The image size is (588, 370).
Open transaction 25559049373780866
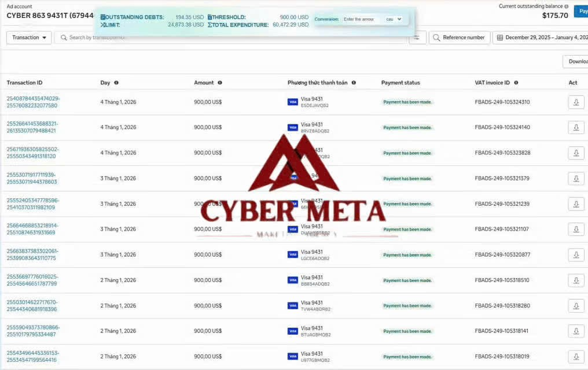(33, 331)
